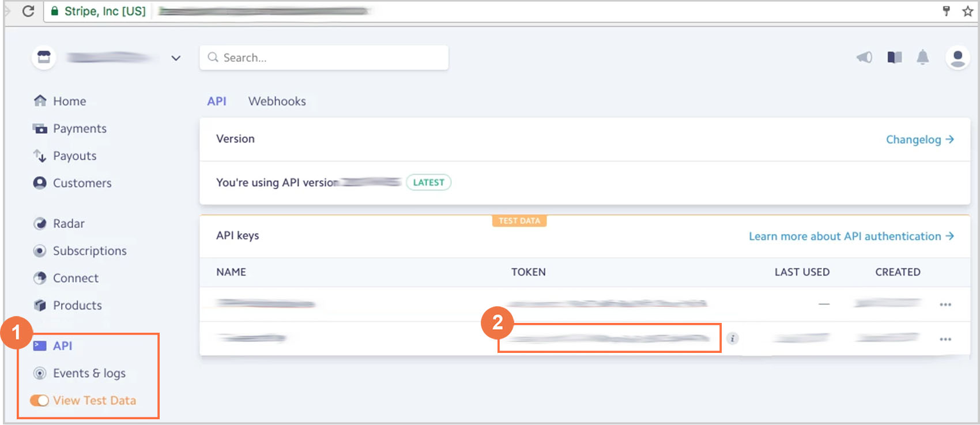Switch to the Webhooks tab
Viewport: 980px width, 425px height.
(277, 101)
